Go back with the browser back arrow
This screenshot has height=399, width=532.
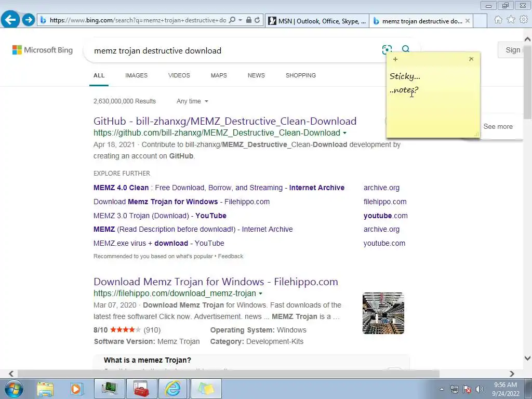(x=10, y=20)
